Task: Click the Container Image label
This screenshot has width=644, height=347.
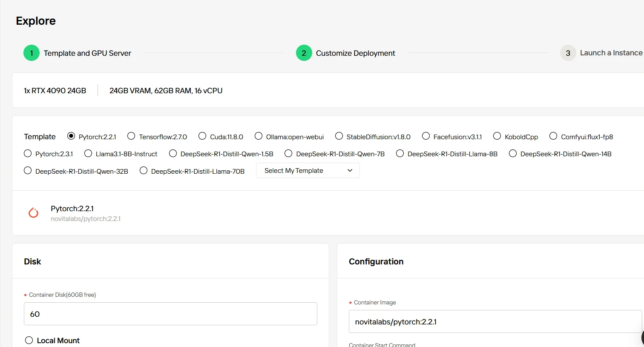Action: click(375, 302)
